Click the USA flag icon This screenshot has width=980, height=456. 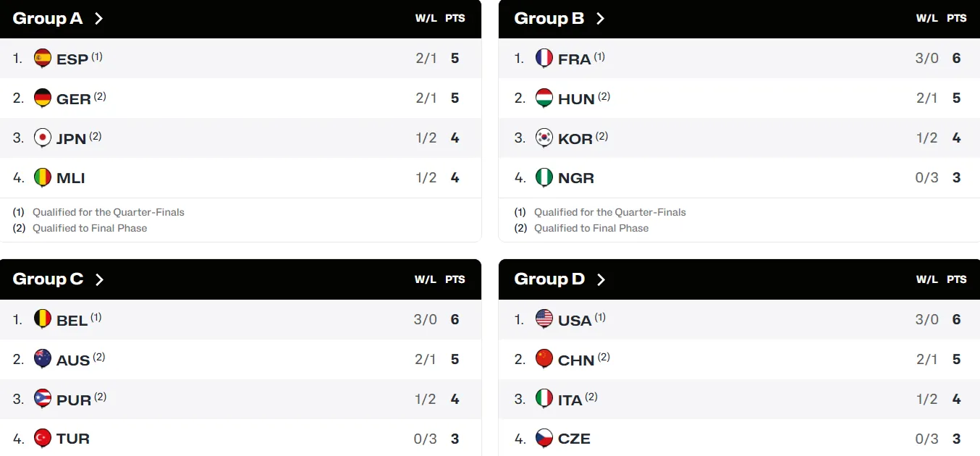coord(544,319)
